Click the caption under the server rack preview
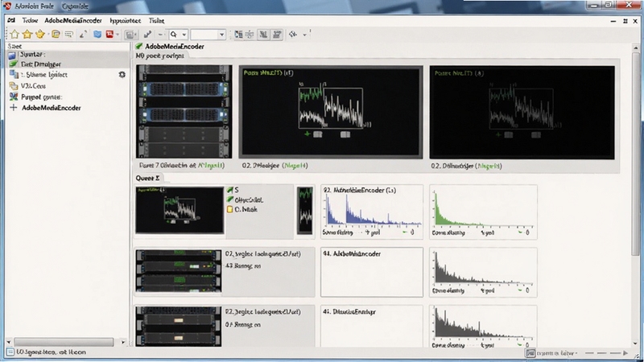The image size is (644, 362). click(182, 165)
